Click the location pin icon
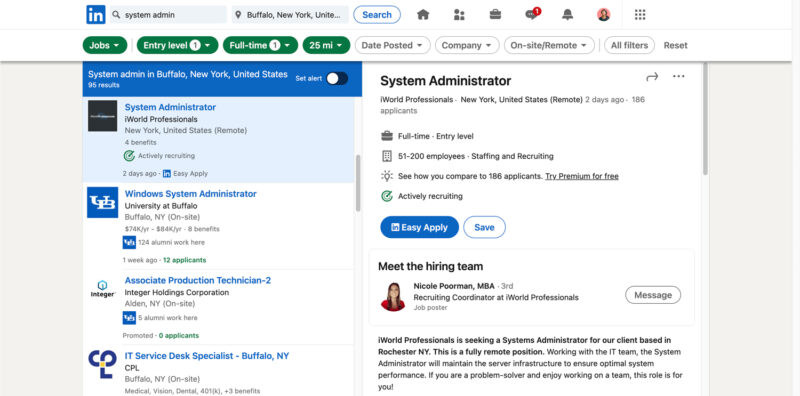This screenshot has height=396, width=800. [x=238, y=15]
